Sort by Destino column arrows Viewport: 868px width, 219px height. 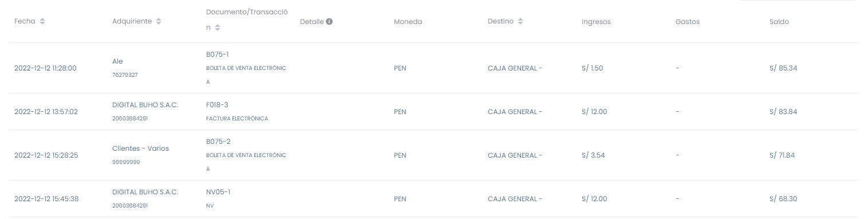pyautogui.click(x=520, y=22)
